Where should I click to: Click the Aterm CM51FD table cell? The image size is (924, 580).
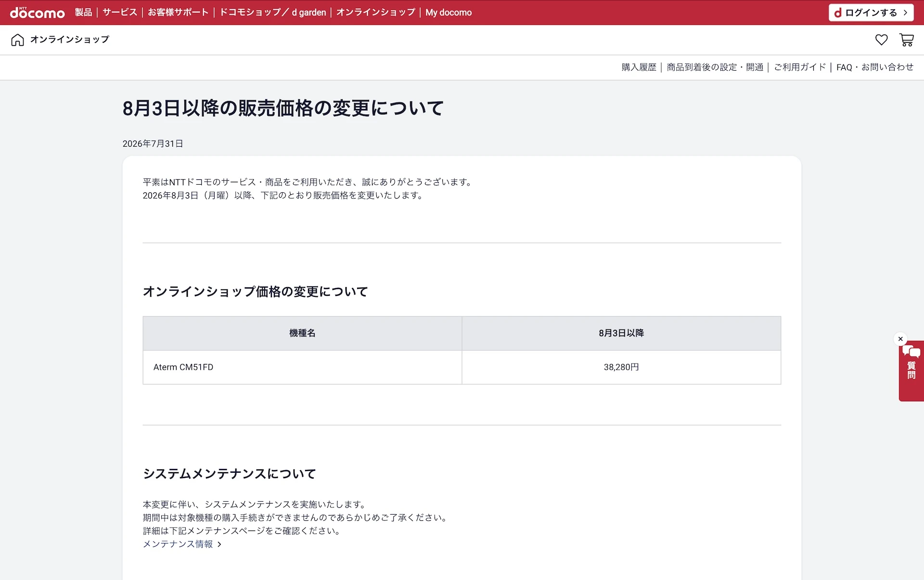click(x=302, y=367)
